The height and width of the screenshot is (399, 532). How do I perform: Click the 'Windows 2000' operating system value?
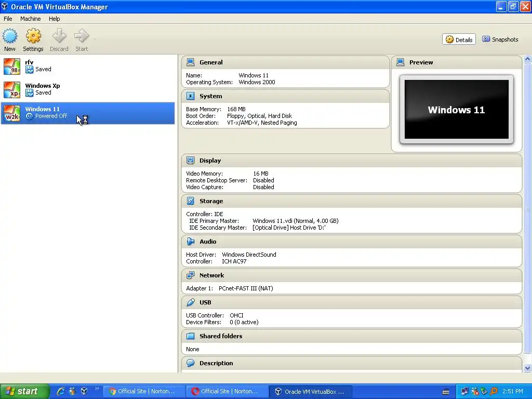point(257,82)
